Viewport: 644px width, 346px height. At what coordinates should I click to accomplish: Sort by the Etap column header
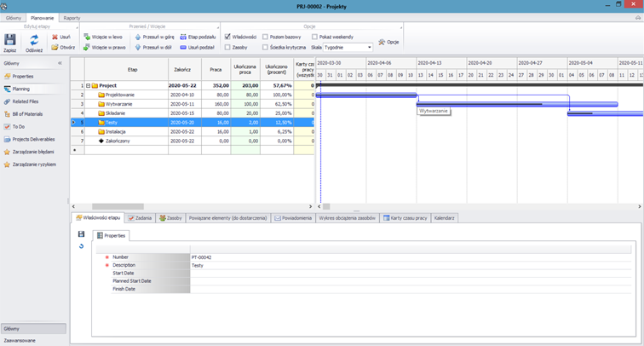[126, 69]
